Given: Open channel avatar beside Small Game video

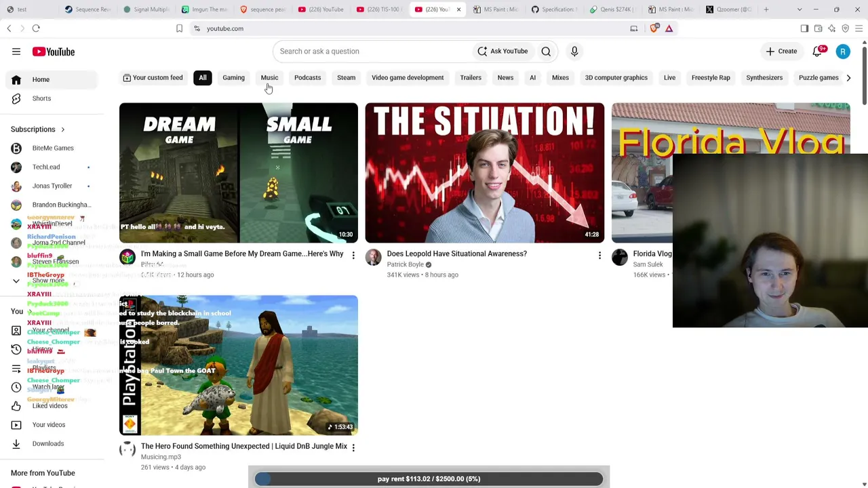Looking at the screenshot, I should pos(127,257).
